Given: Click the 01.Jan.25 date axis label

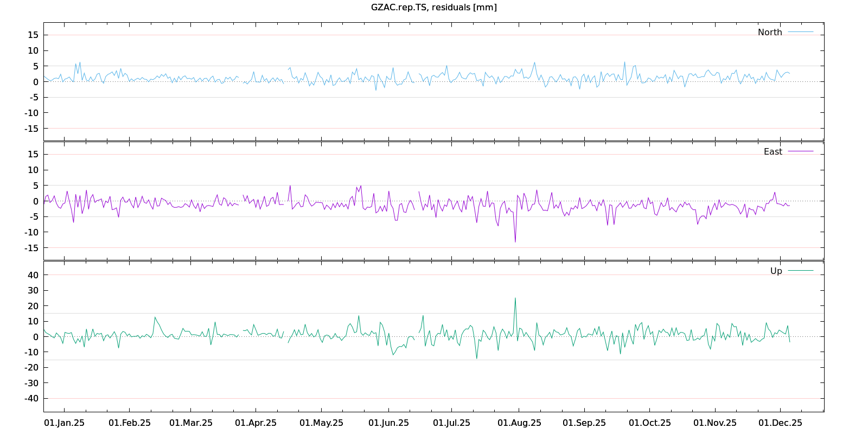Looking at the screenshot, I should click(64, 423).
